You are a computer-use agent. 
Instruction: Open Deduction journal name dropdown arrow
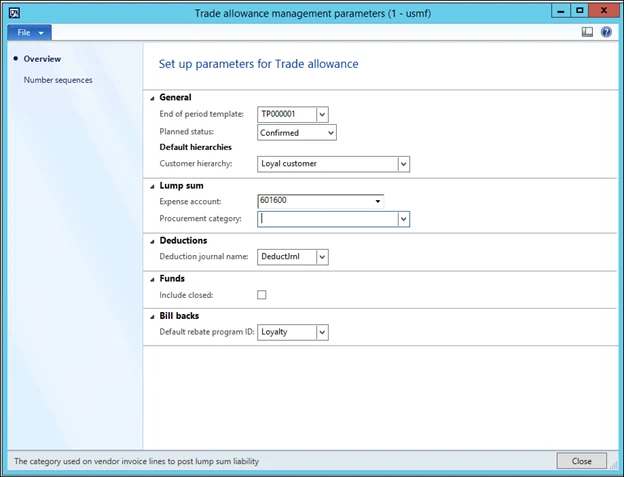tap(322, 257)
